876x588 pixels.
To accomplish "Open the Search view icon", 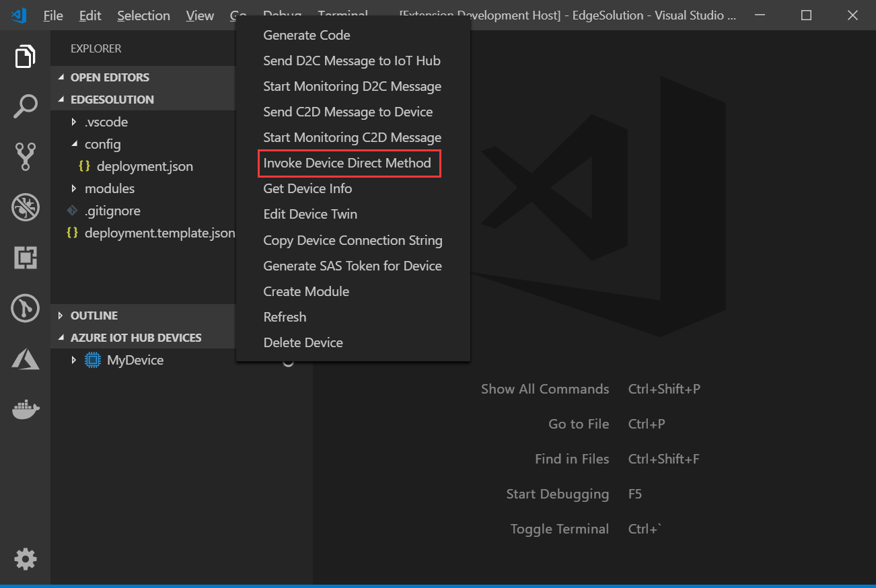I will click(x=25, y=106).
